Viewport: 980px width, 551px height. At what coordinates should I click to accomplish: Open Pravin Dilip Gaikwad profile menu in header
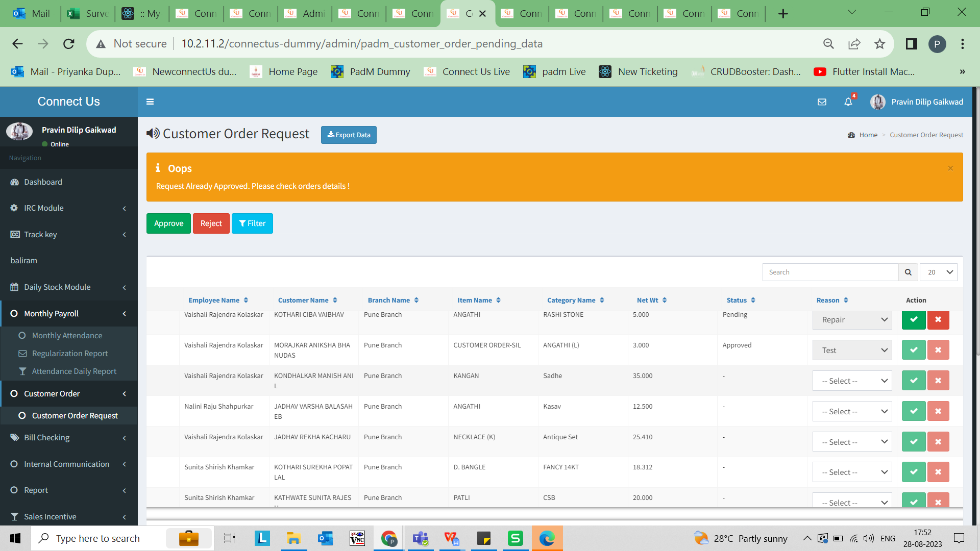coord(917,102)
